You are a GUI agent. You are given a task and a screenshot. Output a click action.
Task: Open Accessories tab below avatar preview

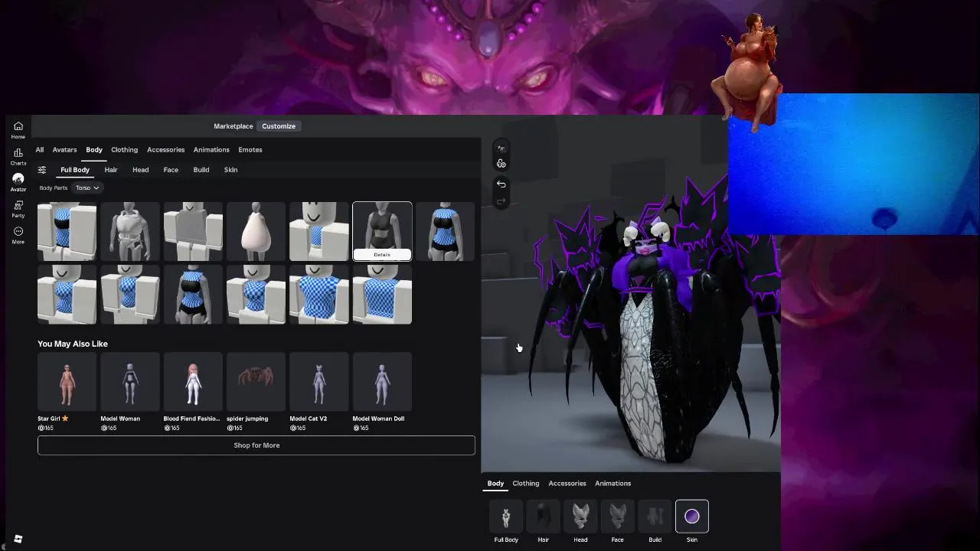point(567,484)
